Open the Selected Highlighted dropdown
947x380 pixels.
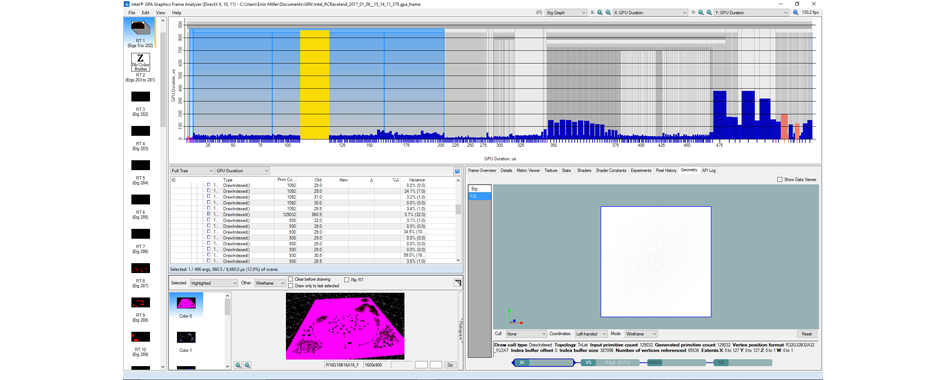point(213,282)
